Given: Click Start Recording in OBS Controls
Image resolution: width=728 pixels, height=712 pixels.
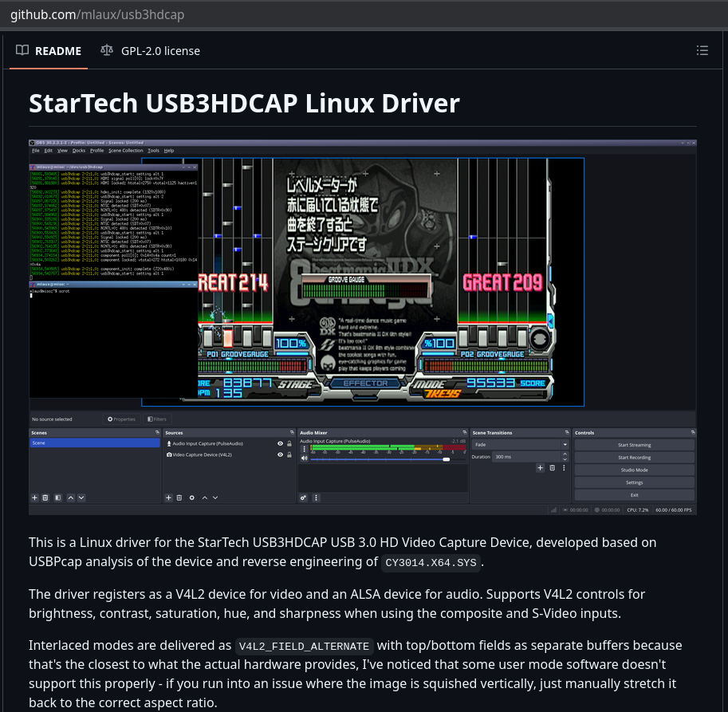Looking at the screenshot, I should [x=634, y=457].
